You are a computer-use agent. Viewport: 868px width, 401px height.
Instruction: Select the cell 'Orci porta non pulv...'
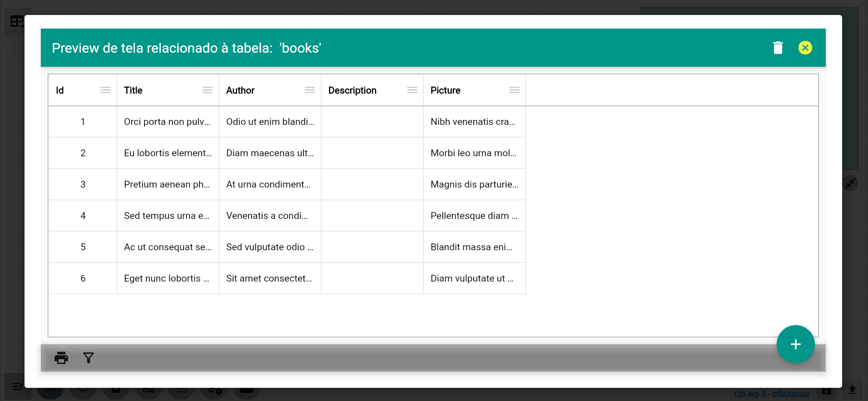[168, 122]
